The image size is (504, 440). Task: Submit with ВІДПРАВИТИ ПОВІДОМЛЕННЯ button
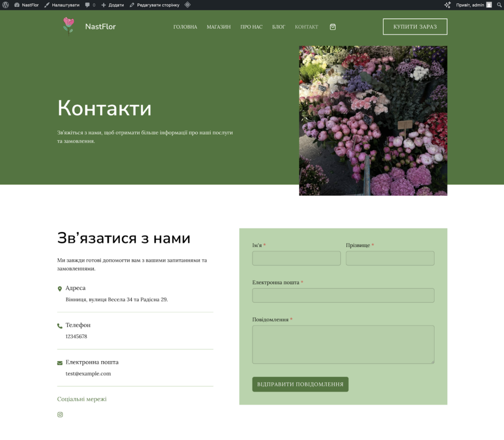click(300, 384)
